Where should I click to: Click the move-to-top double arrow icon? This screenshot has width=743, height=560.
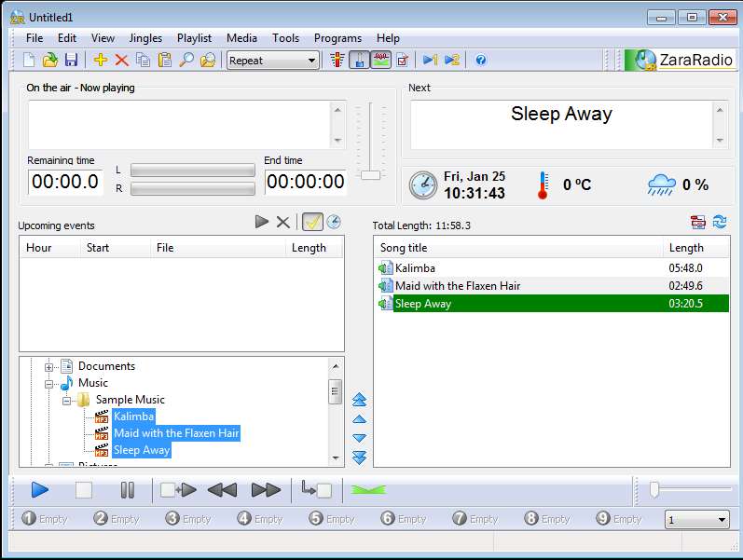(360, 400)
